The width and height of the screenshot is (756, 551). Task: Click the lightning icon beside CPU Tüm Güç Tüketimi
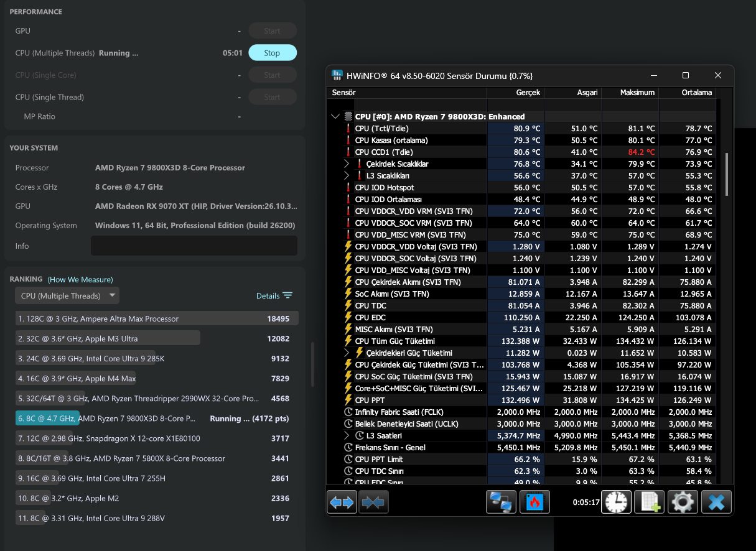point(348,341)
